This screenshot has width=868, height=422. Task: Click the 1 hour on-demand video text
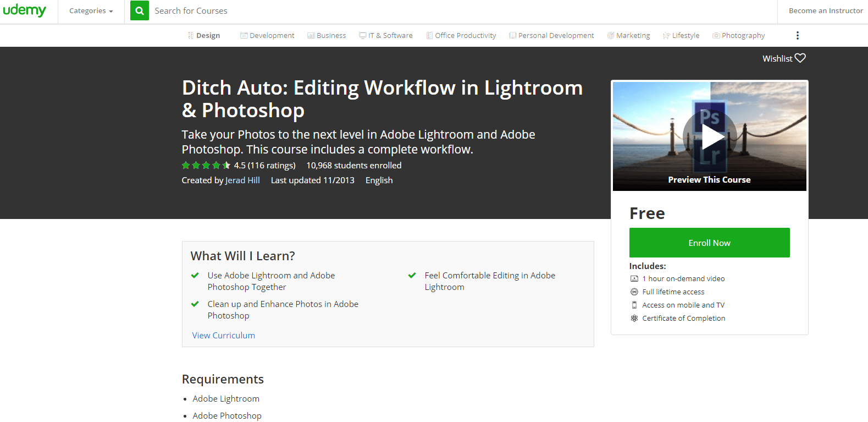pos(683,279)
